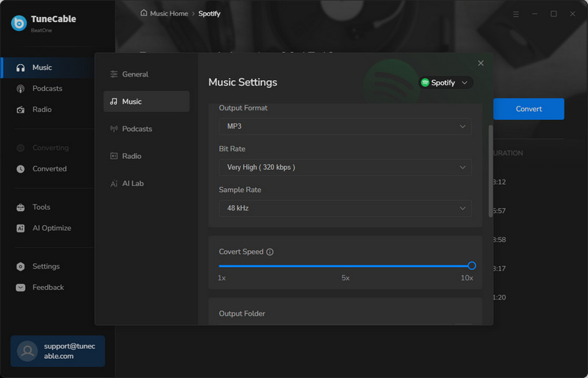The image size is (588, 378).
Task: Select the Radio settings tab
Action: (146, 156)
